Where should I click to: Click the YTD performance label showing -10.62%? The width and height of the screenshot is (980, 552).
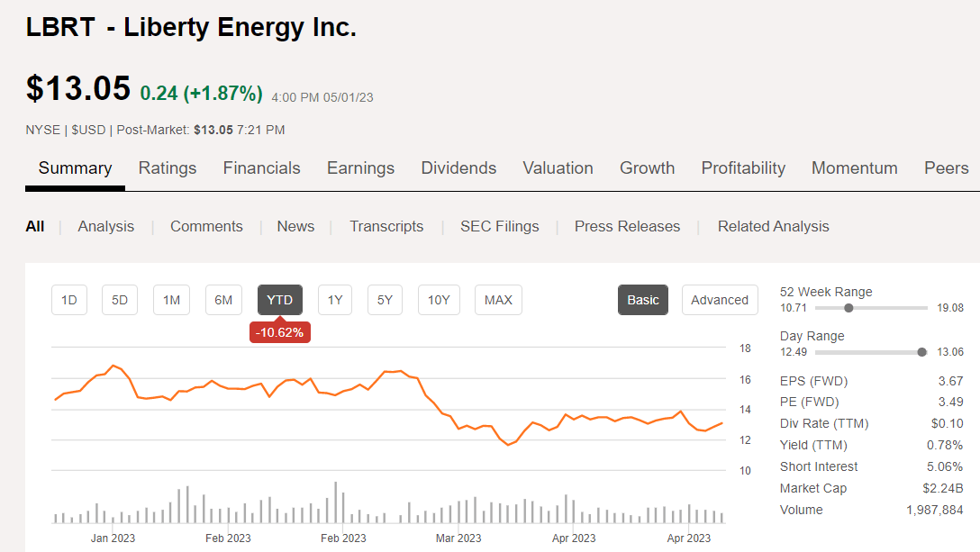point(280,331)
